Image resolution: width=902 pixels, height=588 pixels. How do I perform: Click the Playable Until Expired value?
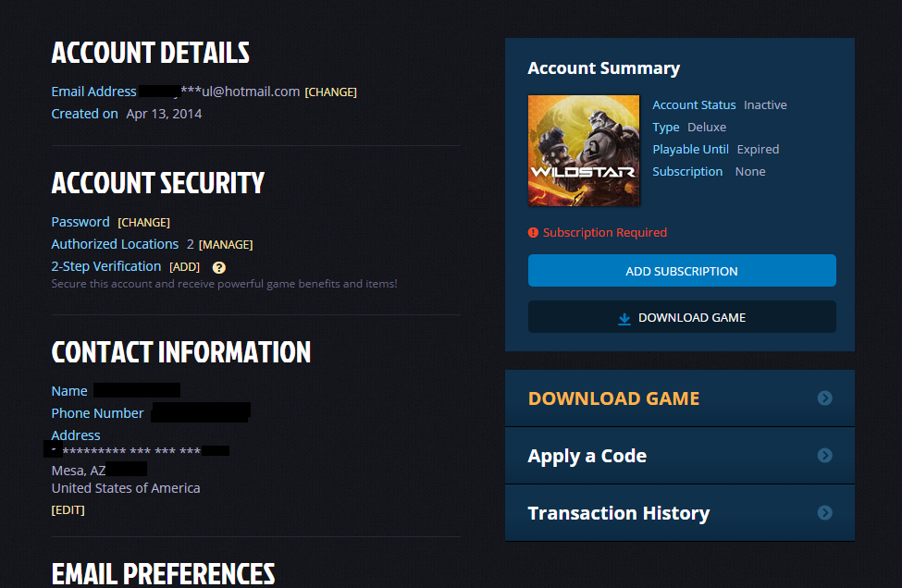coord(759,150)
